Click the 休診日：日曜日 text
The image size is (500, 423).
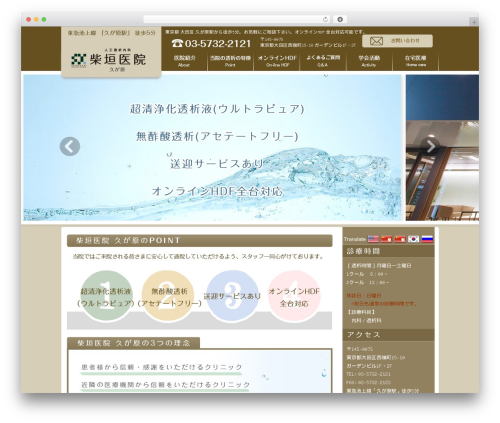point(364,296)
